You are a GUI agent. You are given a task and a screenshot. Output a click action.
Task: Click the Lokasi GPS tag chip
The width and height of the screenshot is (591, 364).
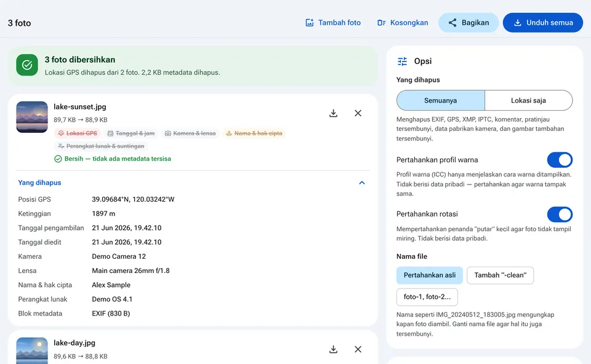click(x=78, y=133)
